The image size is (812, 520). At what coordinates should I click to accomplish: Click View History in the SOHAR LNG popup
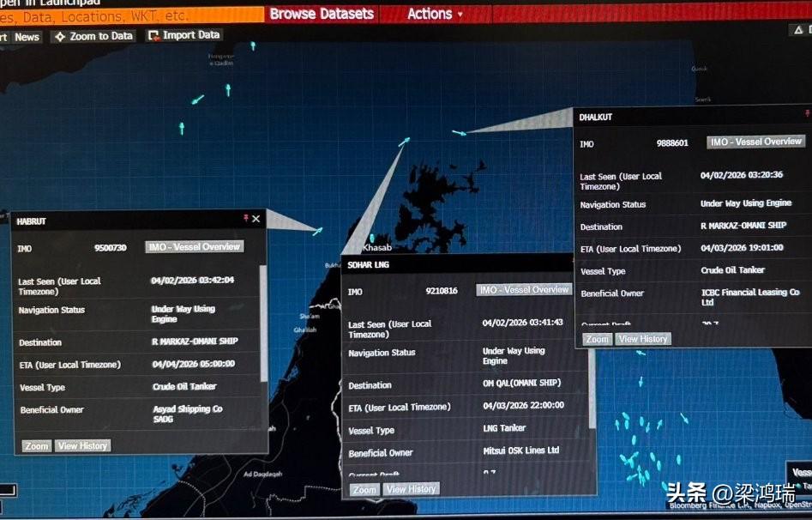coord(412,489)
